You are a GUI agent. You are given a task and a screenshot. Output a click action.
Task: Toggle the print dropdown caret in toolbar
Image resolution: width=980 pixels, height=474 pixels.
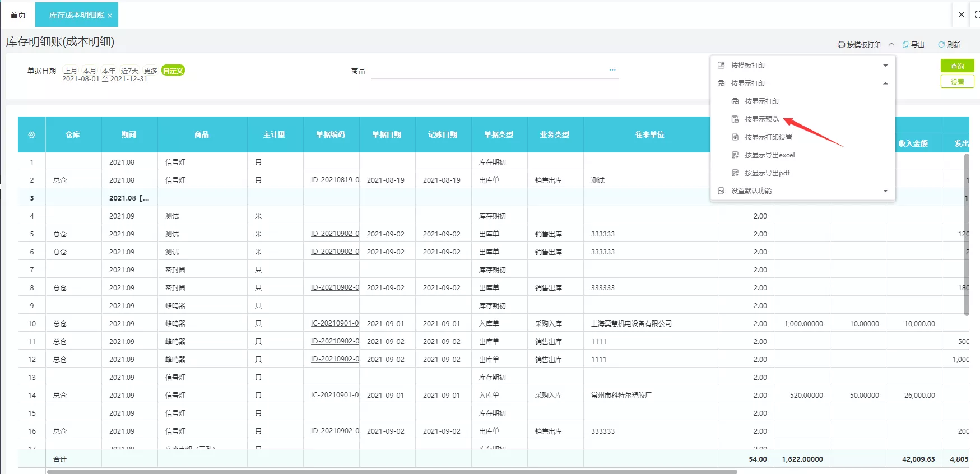click(x=891, y=45)
